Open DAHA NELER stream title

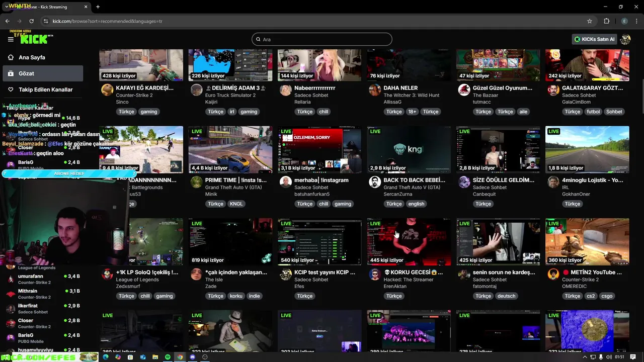click(400, 88)
